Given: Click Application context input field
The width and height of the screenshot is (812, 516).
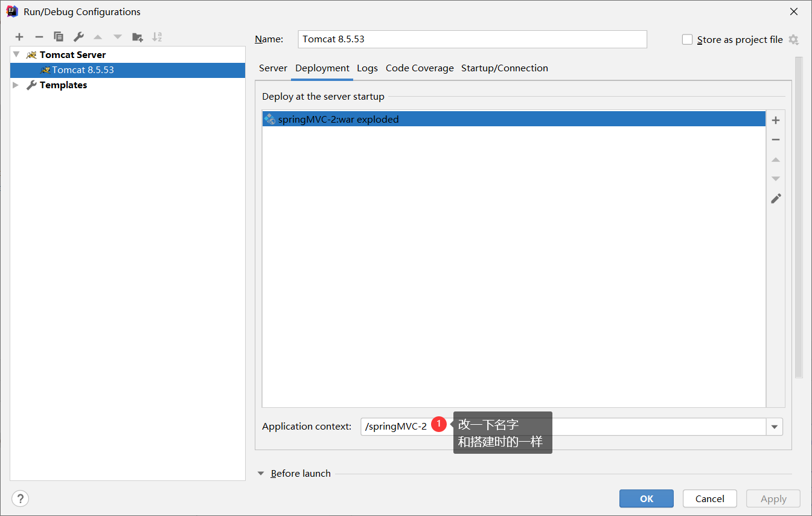Looking at the screenshot, I should click(563, 427).
